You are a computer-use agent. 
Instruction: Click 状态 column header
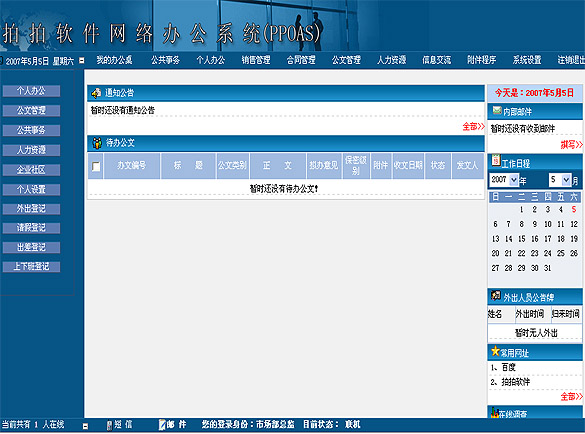click(x=438, y=166)
